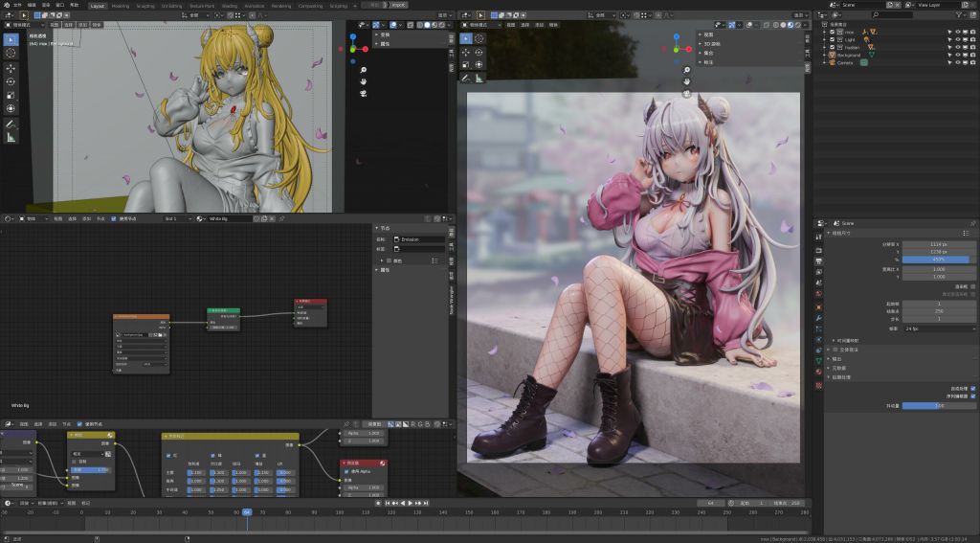Open the Slot 1 dropdown in shader editor
This screenshot has height=543, width=980.
(x=177, y=219)
